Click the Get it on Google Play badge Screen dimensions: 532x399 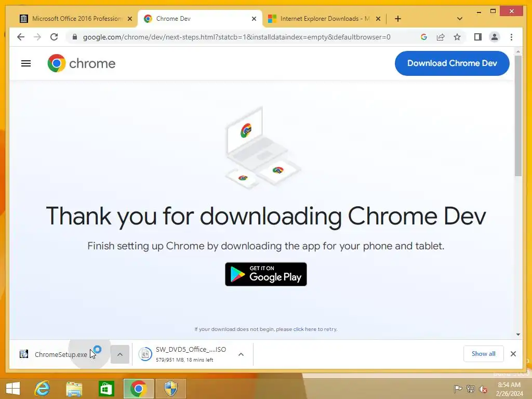coord(266,274)
